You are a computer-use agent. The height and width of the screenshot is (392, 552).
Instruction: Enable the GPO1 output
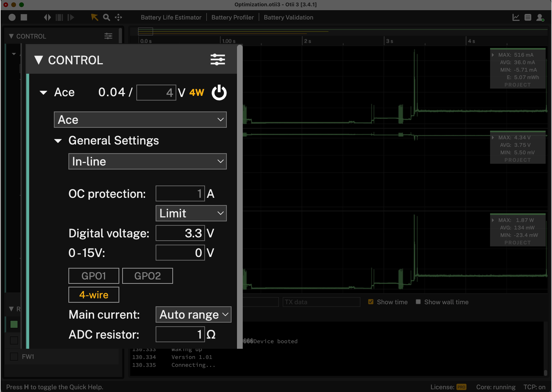tap(94, 276)
